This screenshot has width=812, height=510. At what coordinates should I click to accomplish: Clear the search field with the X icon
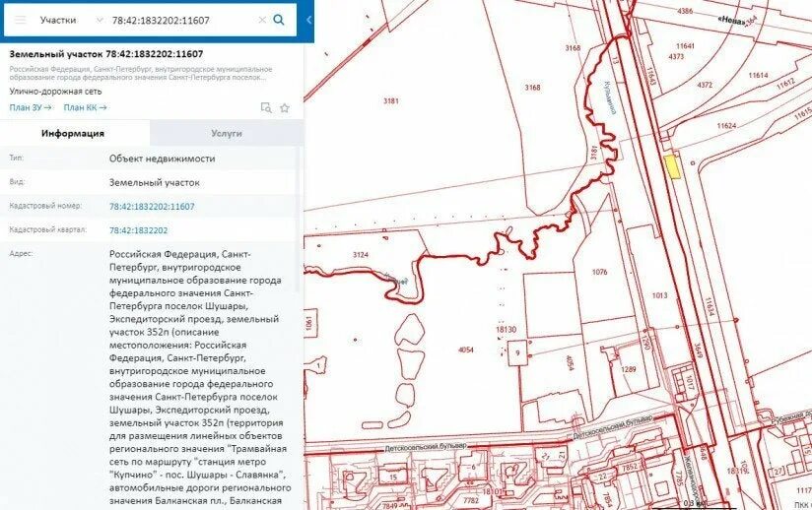click(x=262, y=20)
